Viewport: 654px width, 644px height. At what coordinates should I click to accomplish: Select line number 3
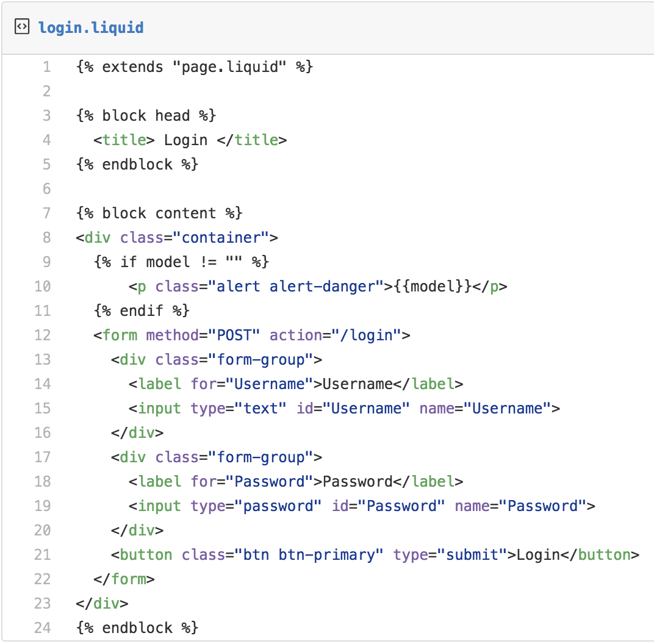(x=46, y=115)
